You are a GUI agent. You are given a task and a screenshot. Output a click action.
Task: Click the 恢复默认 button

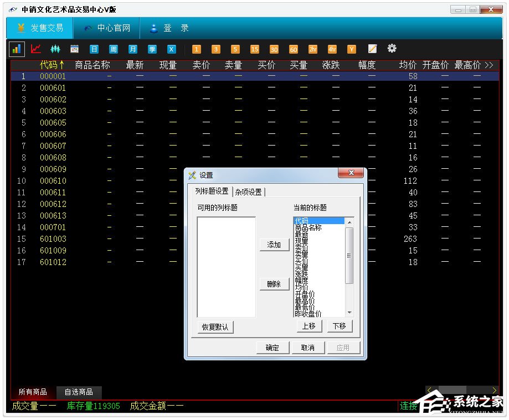tap(215, 327)
